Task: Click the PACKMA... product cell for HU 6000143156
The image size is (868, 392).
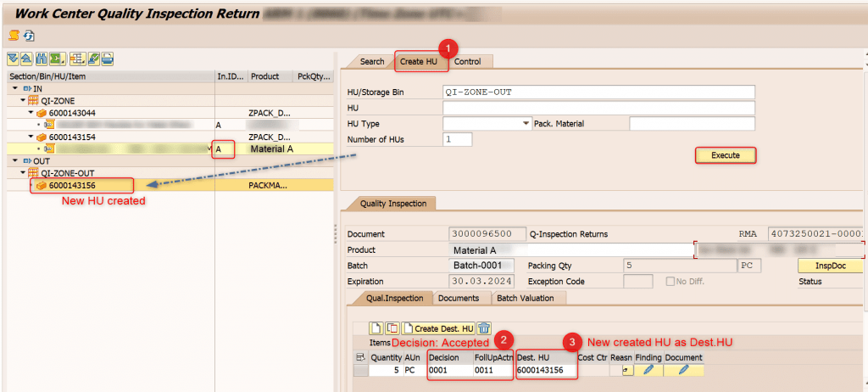Action: 269,185
